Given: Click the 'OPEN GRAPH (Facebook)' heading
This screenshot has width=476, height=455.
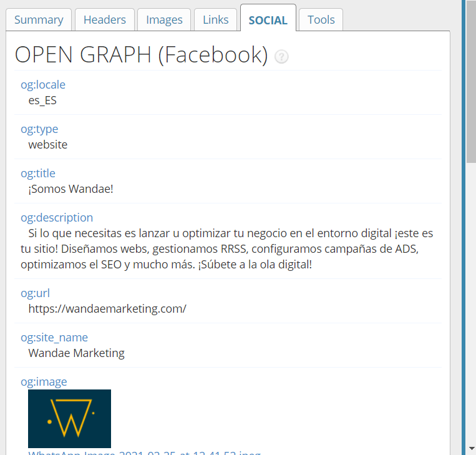Looking at the screenshot, I should (142, 55).
